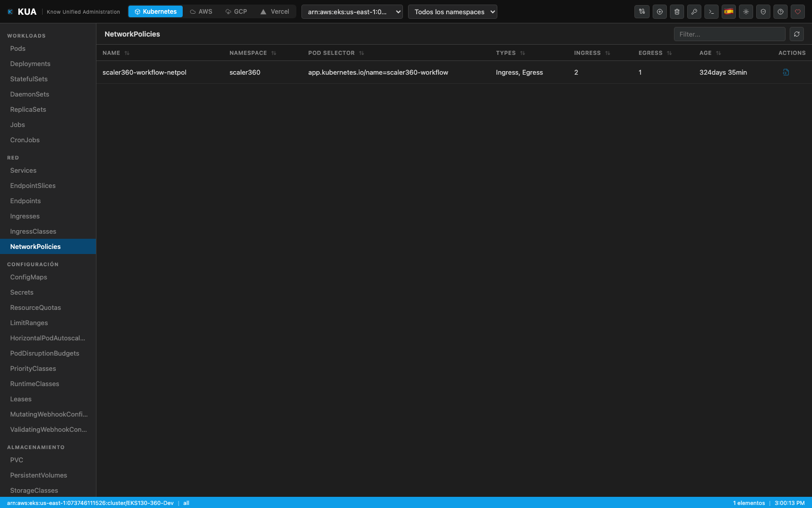Select IngressClasses in sidebar
Screen dimensions: 812x508
click(48, 232)
